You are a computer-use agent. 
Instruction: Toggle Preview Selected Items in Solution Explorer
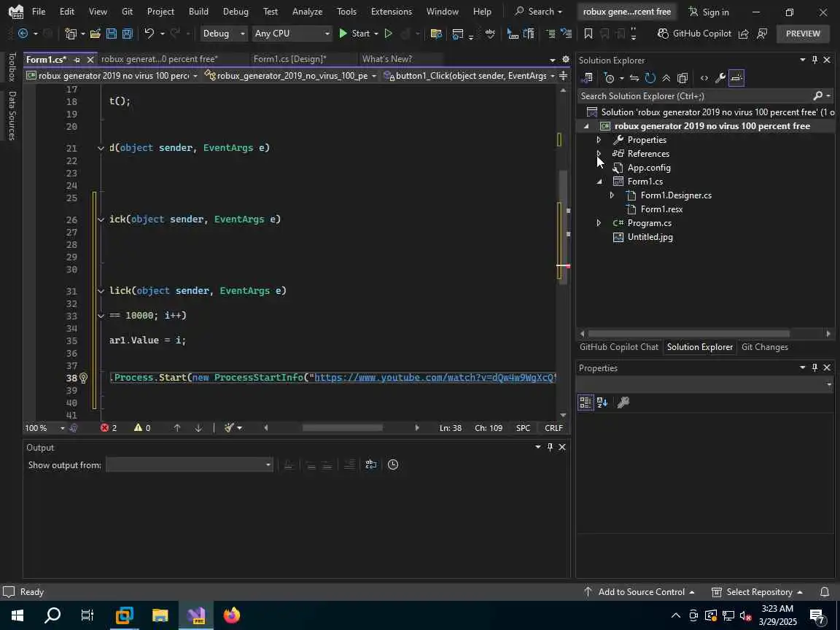point(736,78)
